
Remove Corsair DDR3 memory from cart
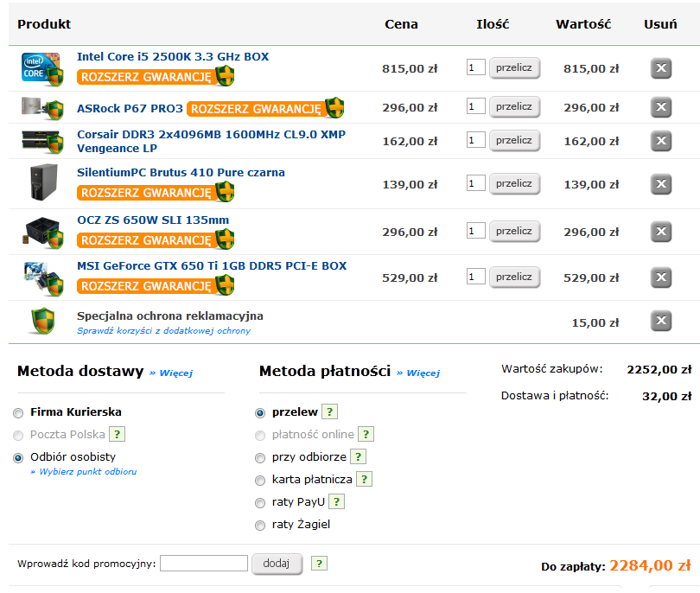pos(661,141)
